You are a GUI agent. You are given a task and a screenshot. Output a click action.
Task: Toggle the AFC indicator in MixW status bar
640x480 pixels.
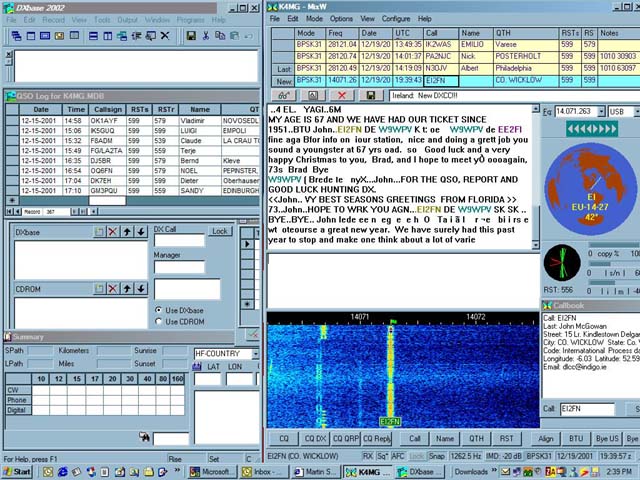[397, 456]
